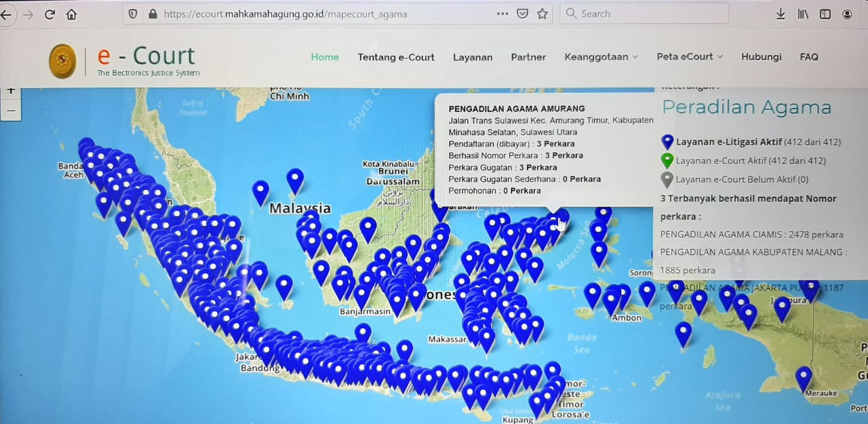Go to the browser home page icon
Viewport: 868px width, 424px height.
coord(71,14)
